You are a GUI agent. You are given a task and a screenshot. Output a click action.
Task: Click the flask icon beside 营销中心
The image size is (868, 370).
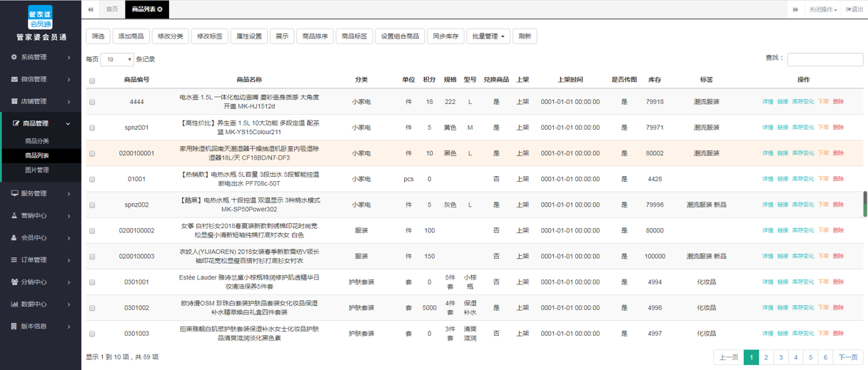coord(14,215)
